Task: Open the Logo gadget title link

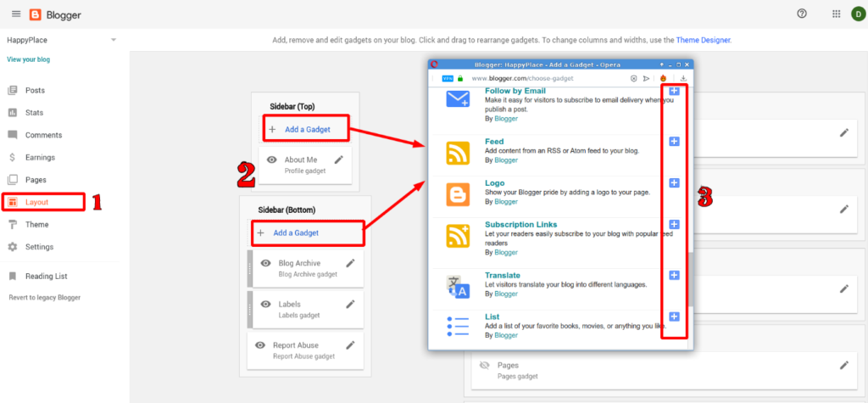Action: (x=494, y=183)
